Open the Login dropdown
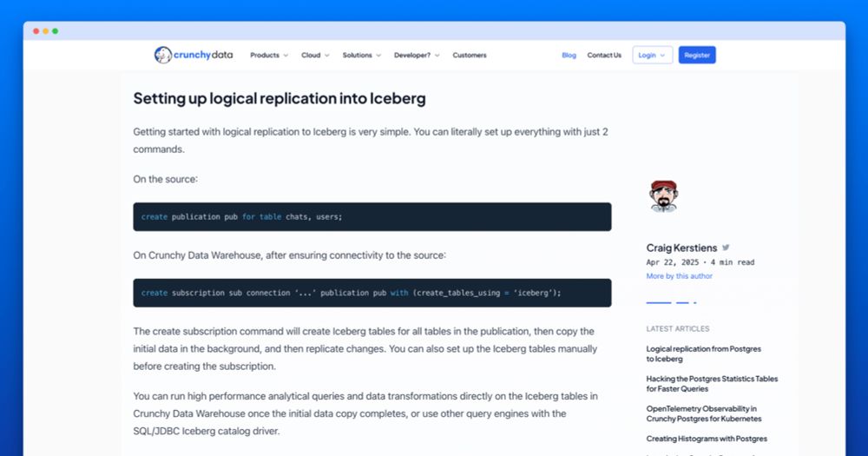 pos(652,55)
